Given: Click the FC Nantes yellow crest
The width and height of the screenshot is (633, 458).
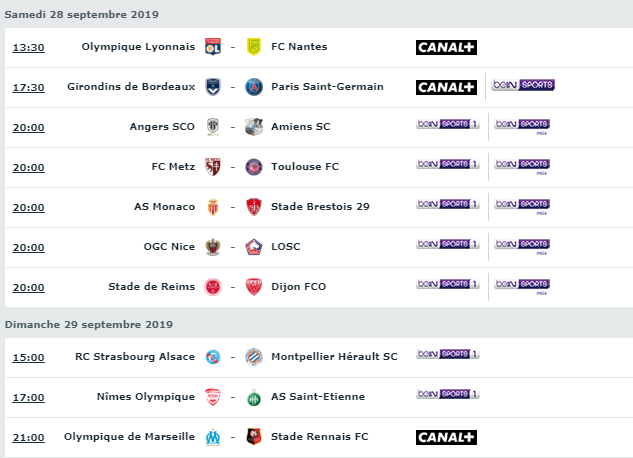Looking at the screenshot, I should pos(254,47).
